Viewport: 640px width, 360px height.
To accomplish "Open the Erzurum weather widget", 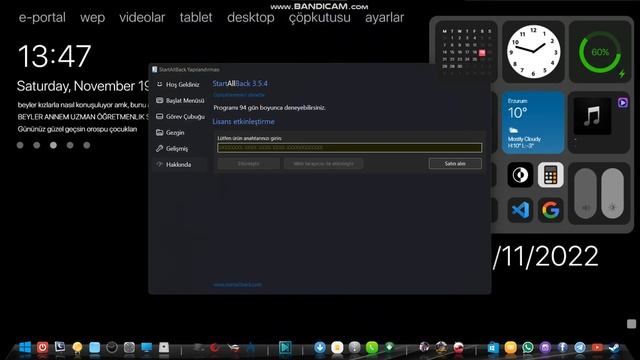I will (533, 123).
